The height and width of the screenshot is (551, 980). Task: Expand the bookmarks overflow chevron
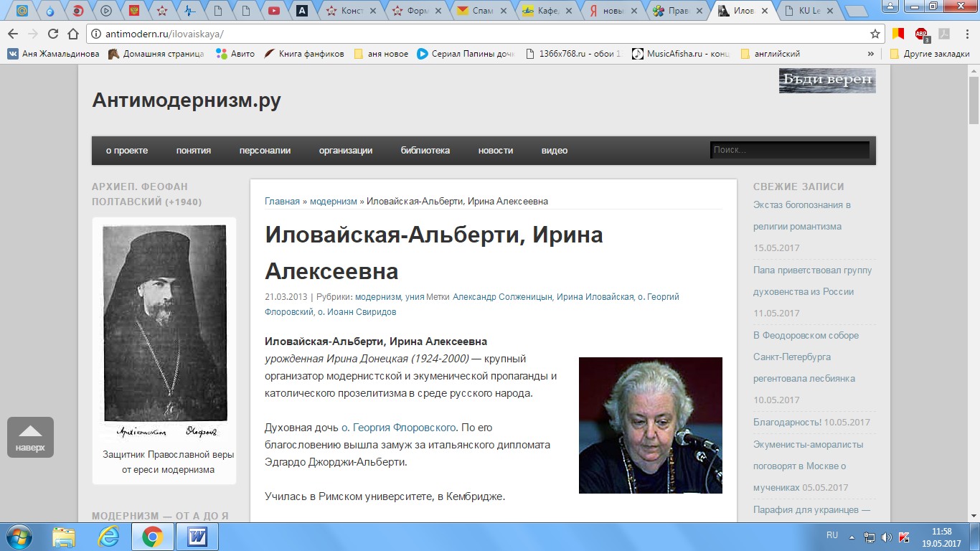point(871,54)
